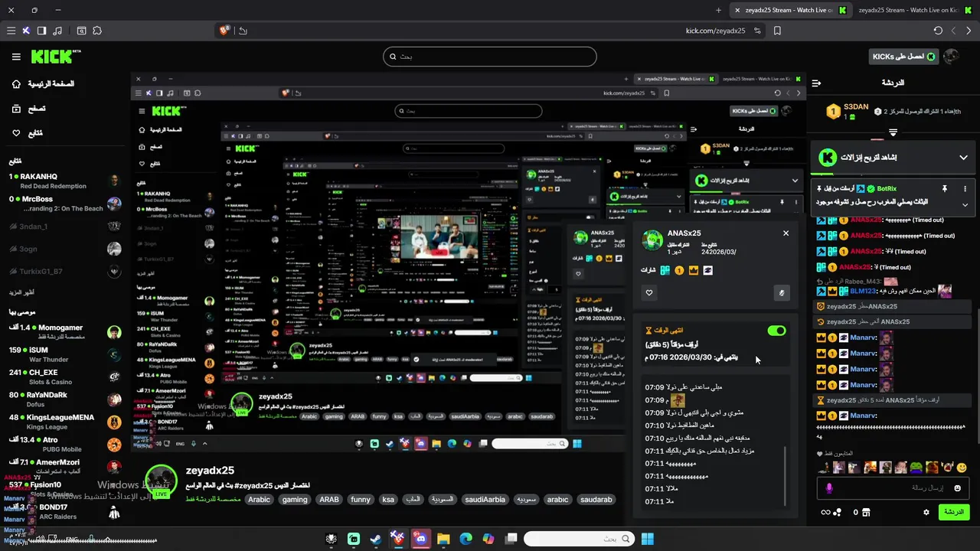Open Steam from the taskbar

[375, 540]
